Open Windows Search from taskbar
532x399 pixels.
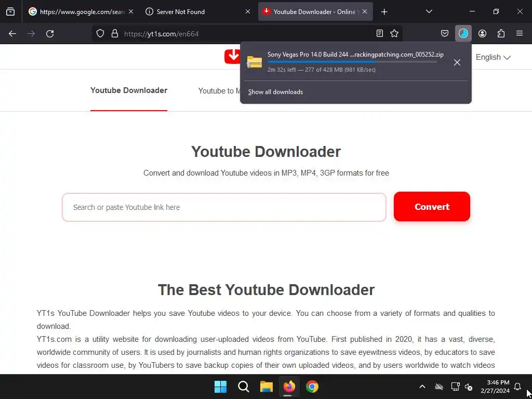244,387
